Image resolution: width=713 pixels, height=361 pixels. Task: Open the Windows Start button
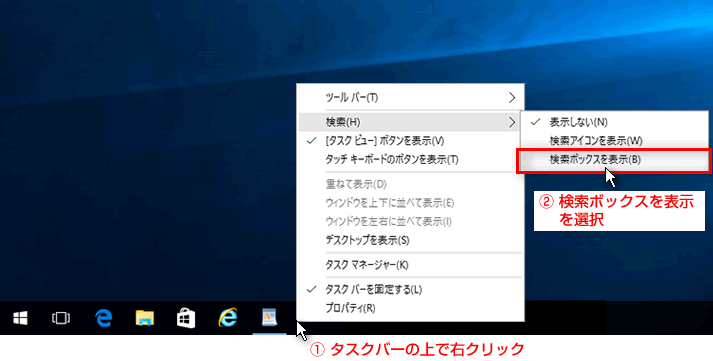[20, 318]
